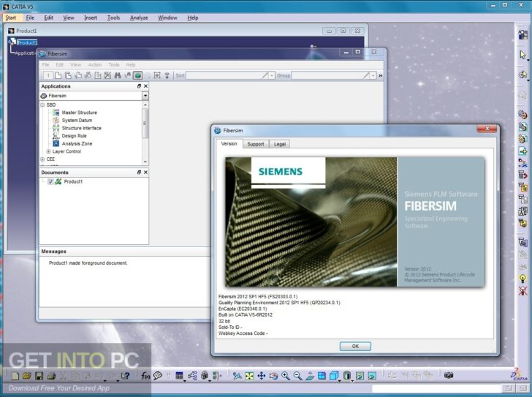The width and height of the screenshot is (532, 397).
Task: Select the Fit All In view icon
Action: pyautogui.click(x=249, y=376)
